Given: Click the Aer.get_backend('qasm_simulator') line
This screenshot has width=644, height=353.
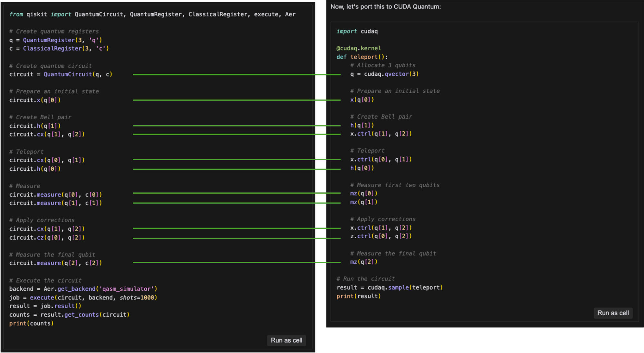Looking at the screenshot, I should pos(83,289).
